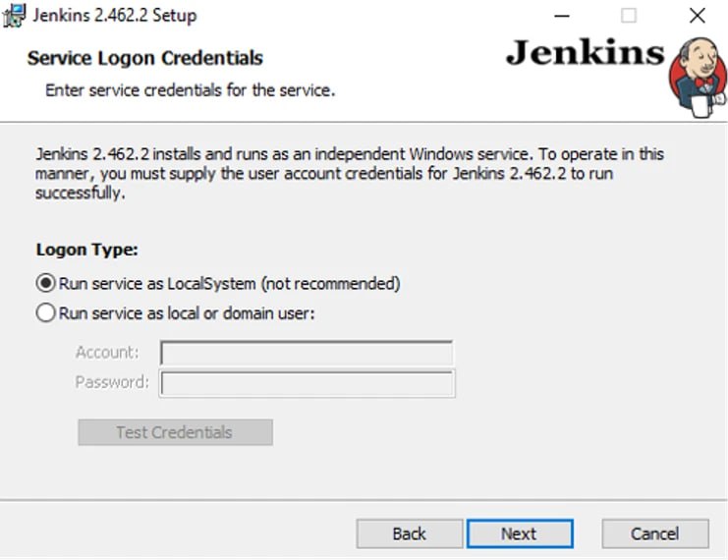Minimize the Jenkins Setup window

562,16
